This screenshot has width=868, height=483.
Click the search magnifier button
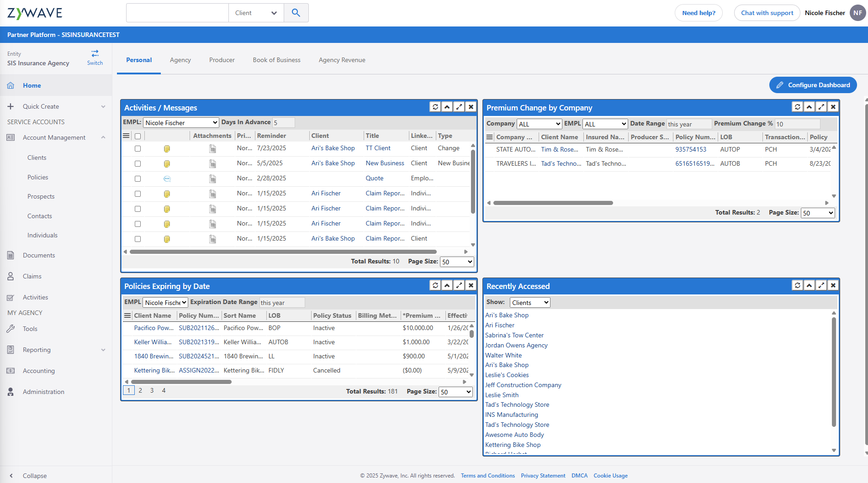(296, 13)
